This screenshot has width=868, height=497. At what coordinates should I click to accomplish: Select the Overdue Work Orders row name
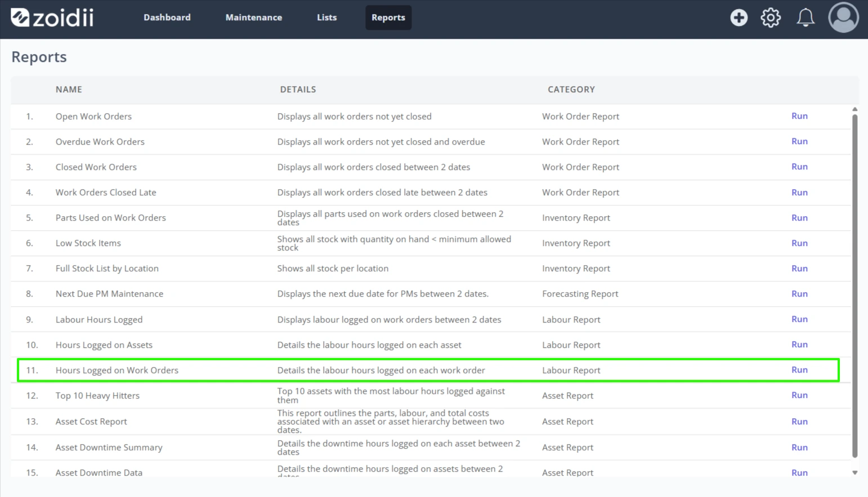pos(100,142)
